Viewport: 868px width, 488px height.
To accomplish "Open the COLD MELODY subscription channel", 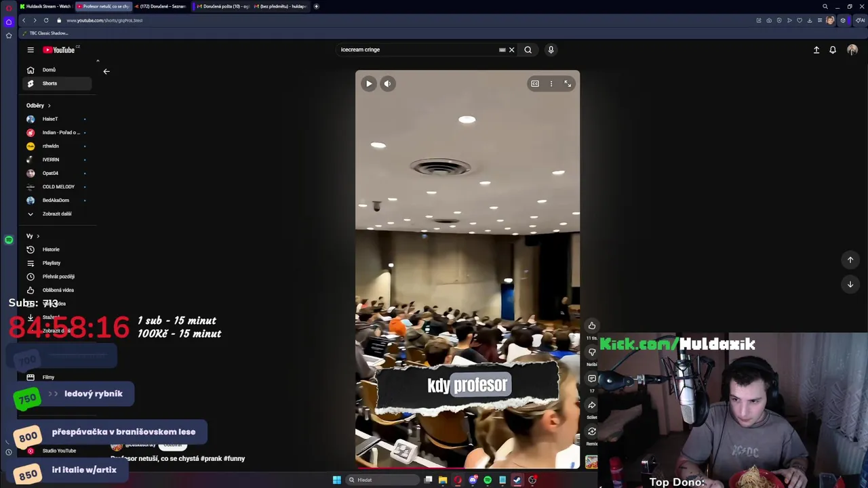I will [x=57, y=186].
